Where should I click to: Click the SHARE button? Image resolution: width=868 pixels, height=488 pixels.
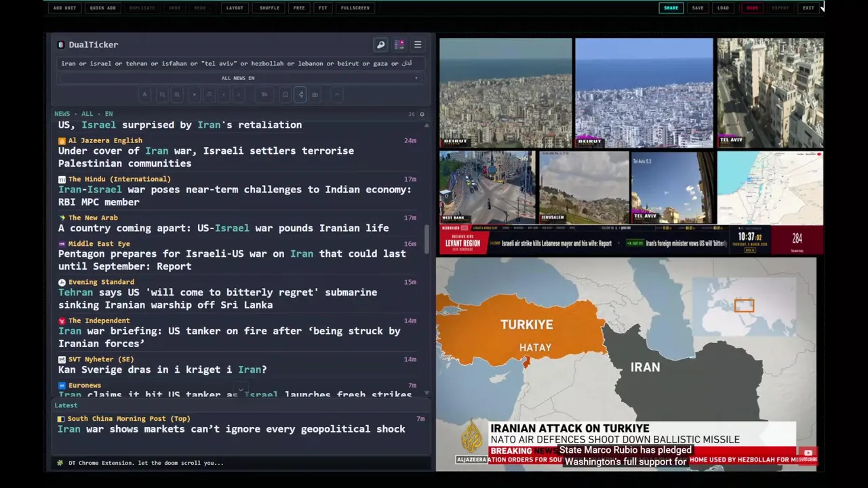[x=671, y=8]
